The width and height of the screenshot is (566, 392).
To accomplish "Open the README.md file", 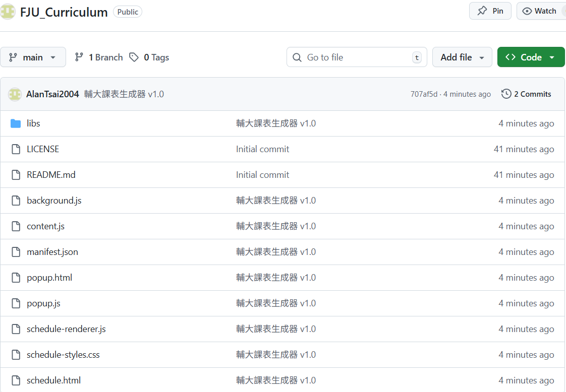I will pos(51,174).
